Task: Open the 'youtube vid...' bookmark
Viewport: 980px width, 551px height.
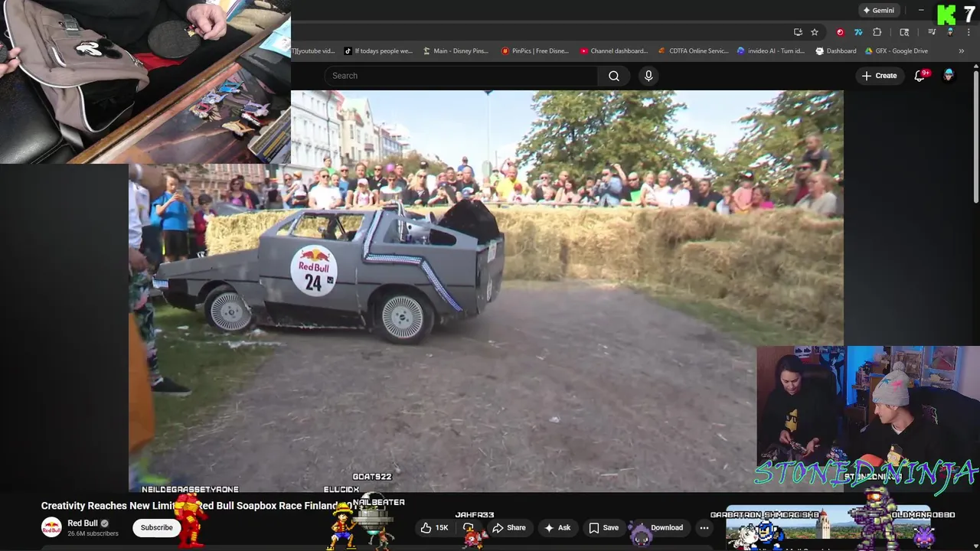Action: (314, 51)
